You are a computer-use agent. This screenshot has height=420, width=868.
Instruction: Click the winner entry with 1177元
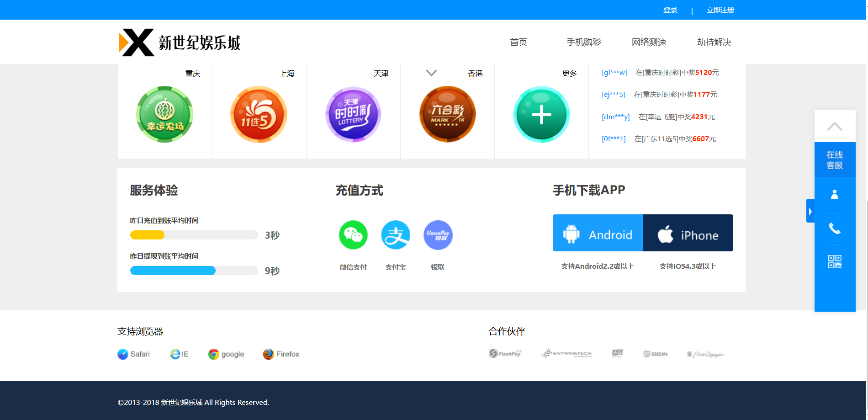point(659,95)
